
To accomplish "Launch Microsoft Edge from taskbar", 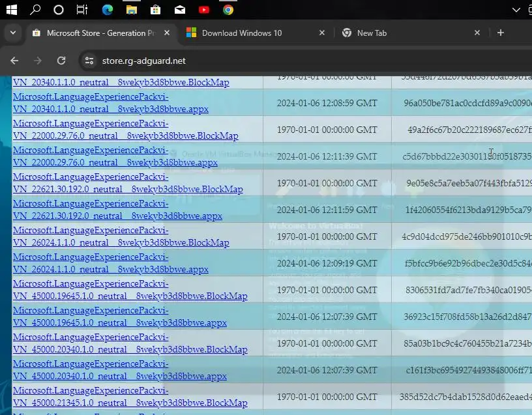I will coord(108,10).
